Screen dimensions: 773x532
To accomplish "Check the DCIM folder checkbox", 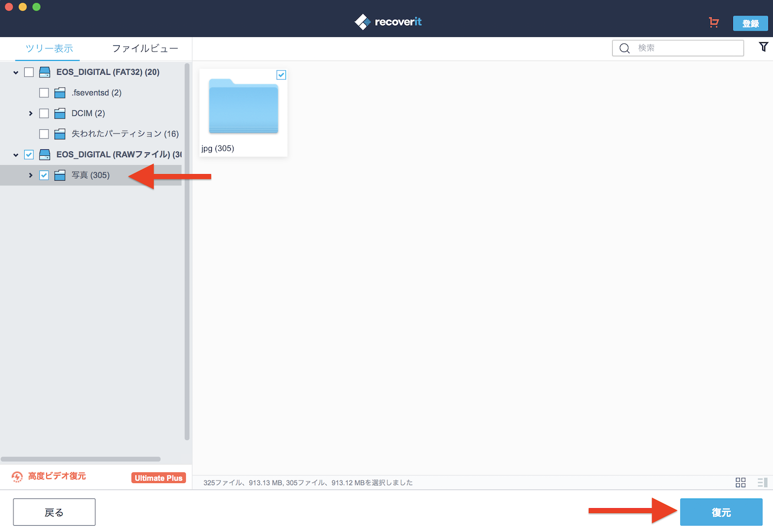I will pyautogui.click(x=44, y=113).
